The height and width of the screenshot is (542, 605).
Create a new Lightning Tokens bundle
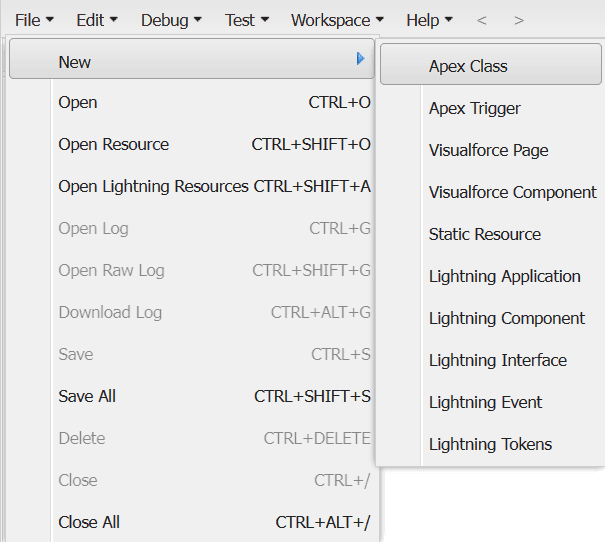(491, 445)
